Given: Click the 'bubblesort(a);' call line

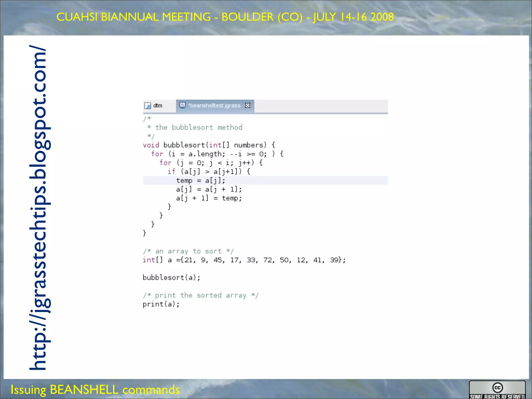Looking at the screenshot, I should [171, 277].
